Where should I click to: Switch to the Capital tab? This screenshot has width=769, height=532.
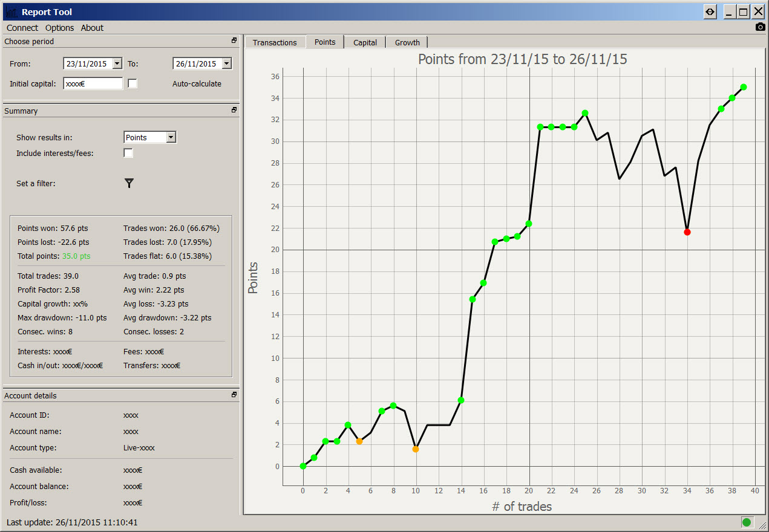365,42
